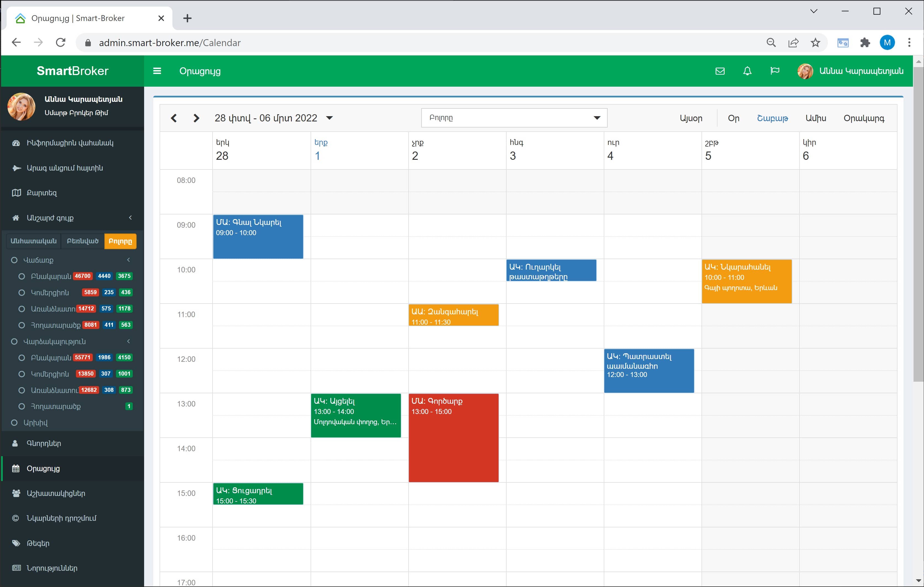Click the group icon beside Աշխատակիցներ

[16, 493]
